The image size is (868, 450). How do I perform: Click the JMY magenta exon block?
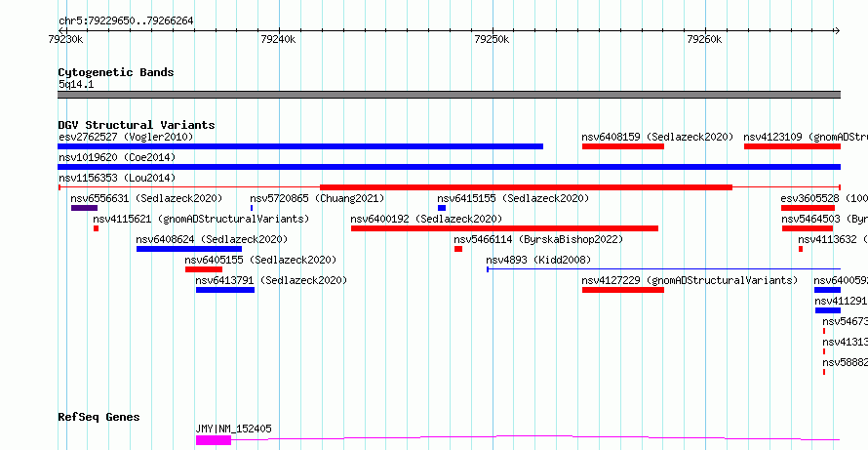214,440
